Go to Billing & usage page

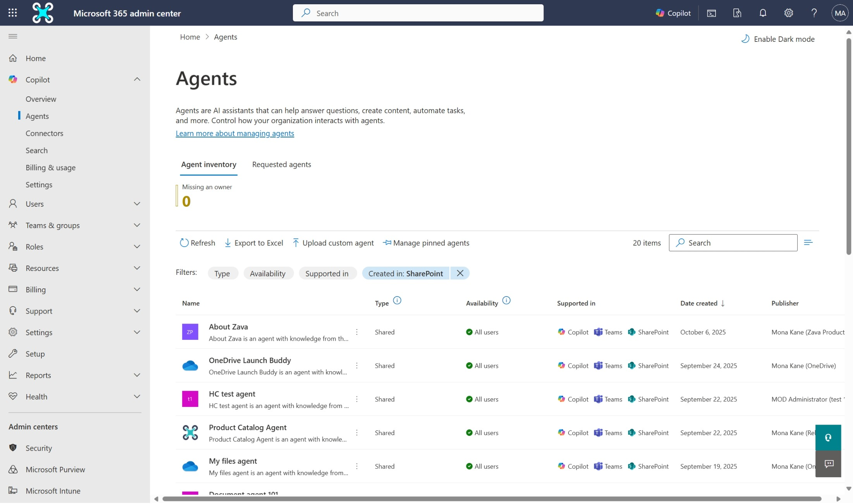click(50, 167)
